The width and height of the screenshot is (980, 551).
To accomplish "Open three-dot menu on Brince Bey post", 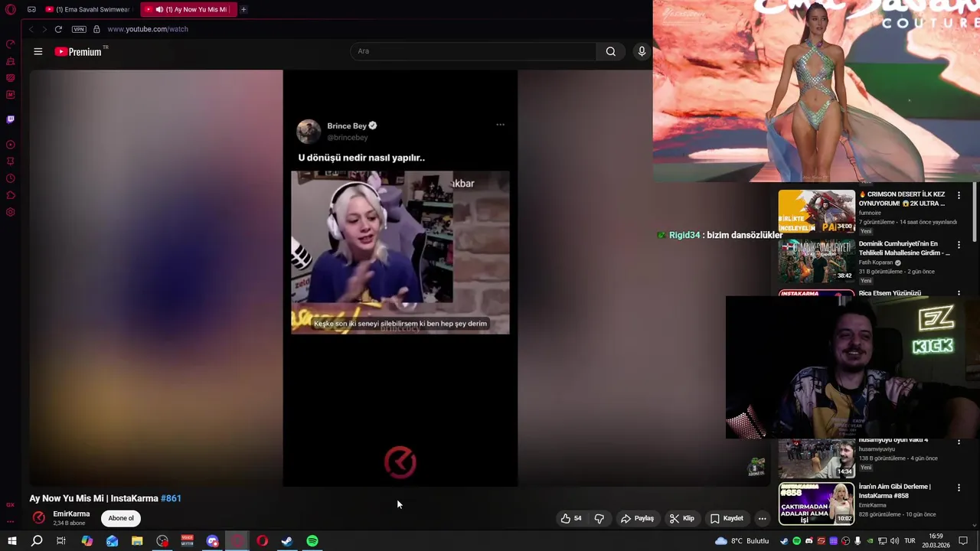I will [x=500, y=125].
